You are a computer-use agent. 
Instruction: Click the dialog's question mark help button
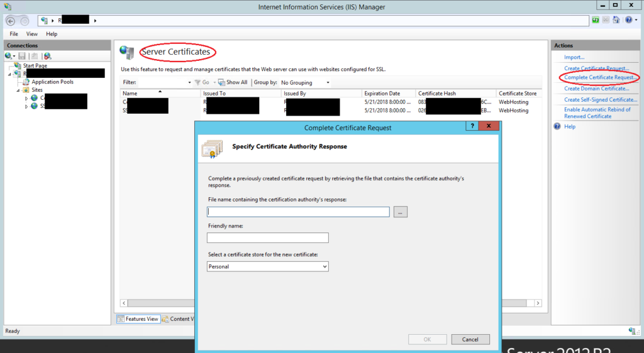click(x=472, y=126)
